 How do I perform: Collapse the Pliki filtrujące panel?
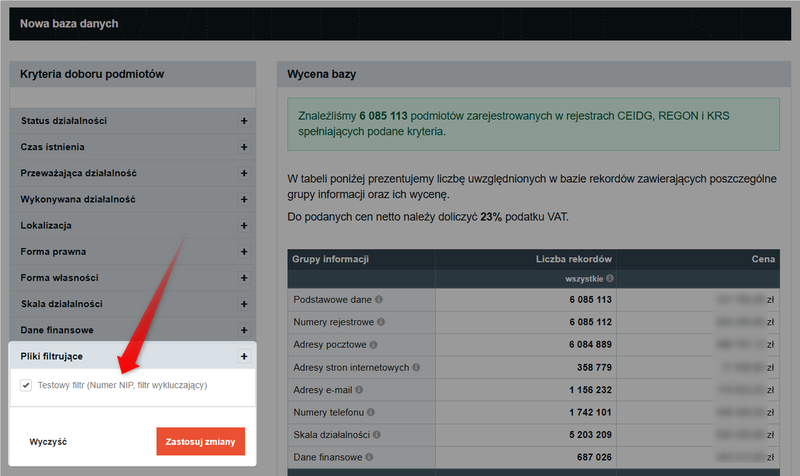pyautogui.click(x=243, y=356)
